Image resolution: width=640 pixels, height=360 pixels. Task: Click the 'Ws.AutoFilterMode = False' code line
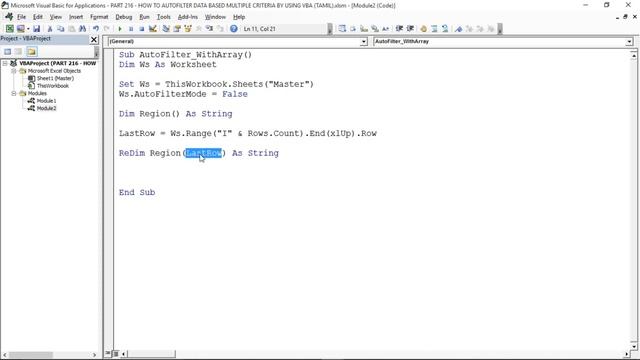pyautogui.click(x=183, y=94)
